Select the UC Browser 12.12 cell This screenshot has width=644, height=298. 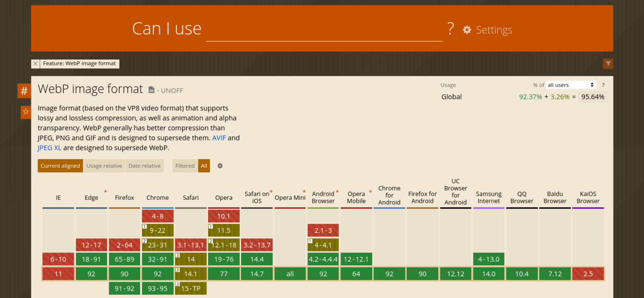pos(456,274)
